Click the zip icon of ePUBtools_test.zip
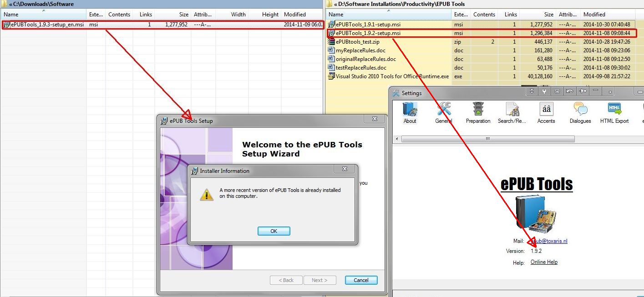The height and width of the screenshot is (297, 644). [x=331, y=42]
